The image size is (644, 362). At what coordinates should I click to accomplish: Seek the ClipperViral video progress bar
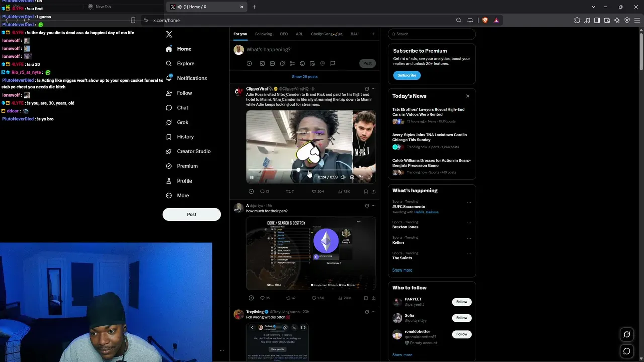tap(310, 170)
